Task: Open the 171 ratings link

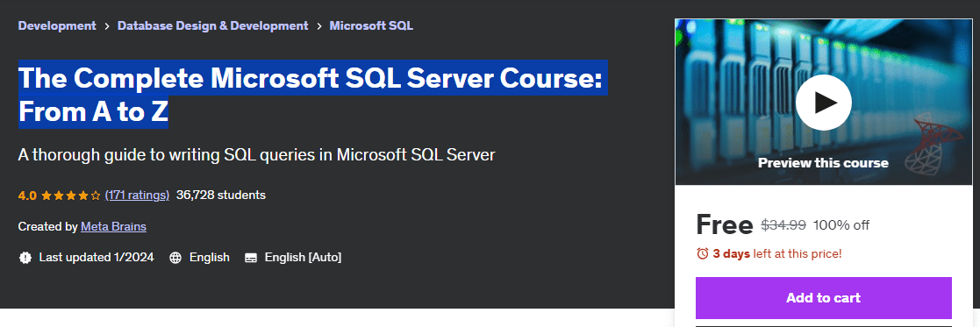Action: [x=137, y=195]
